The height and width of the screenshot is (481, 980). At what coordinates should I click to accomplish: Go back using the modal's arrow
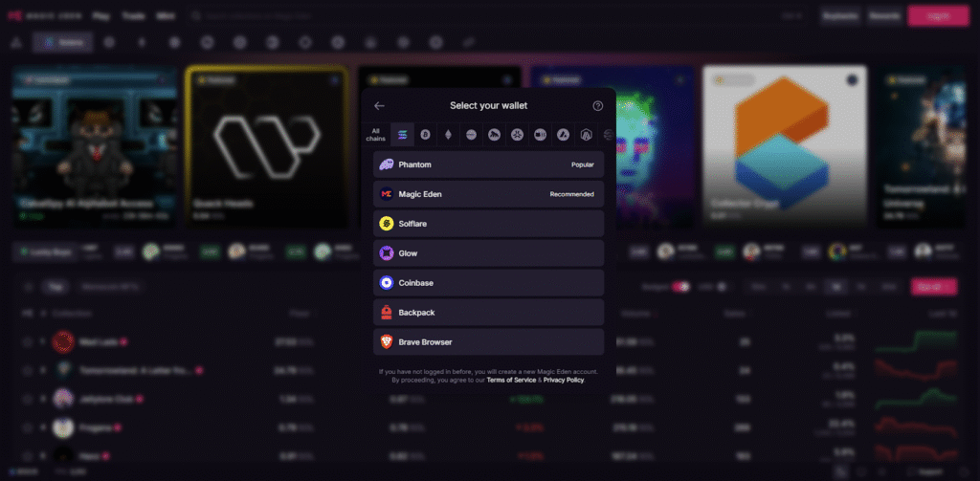[380, 106]
